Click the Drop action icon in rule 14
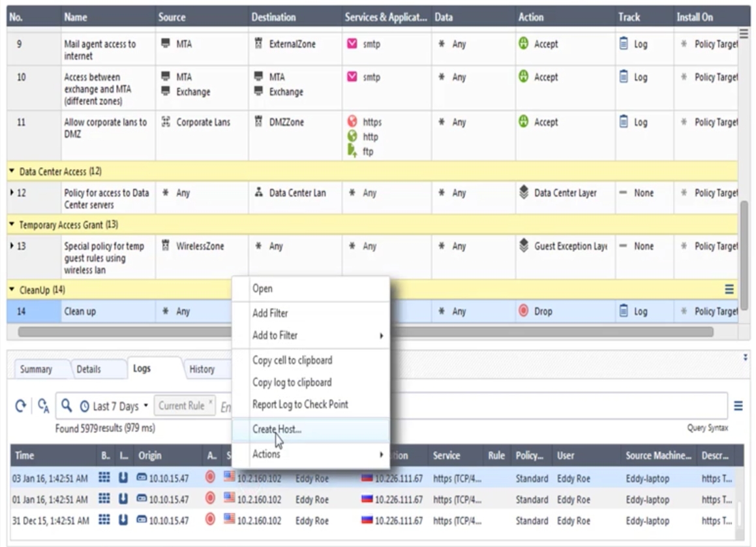This screenshot has width=756, height=547. click(x=523, y=311)
